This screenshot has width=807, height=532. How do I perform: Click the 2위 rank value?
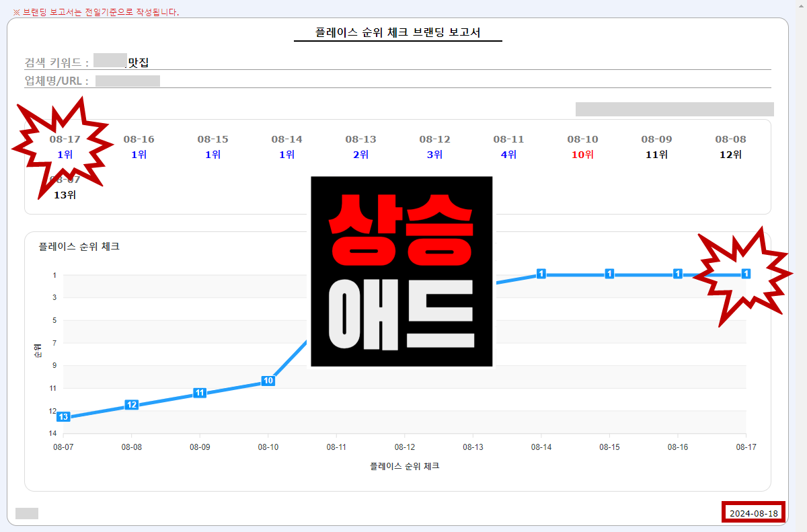click(x=361, y=155)
